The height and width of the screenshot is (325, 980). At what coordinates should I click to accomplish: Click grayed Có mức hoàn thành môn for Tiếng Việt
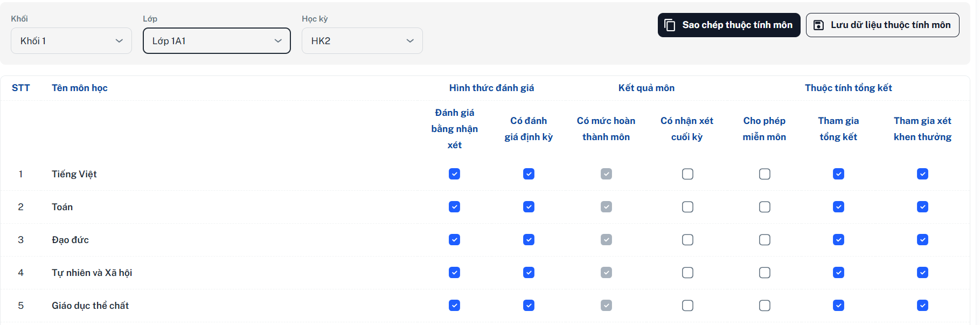click(607, 174)
